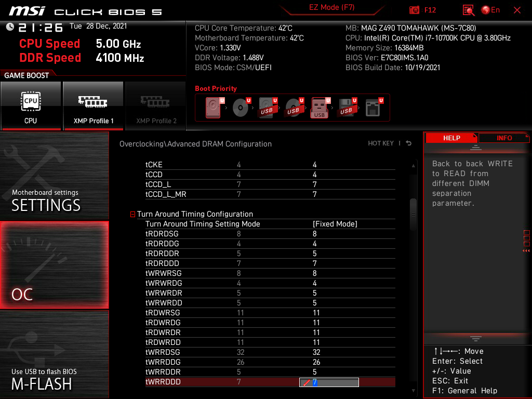Open the SETTINGS motherboard section

click(54, 176)
